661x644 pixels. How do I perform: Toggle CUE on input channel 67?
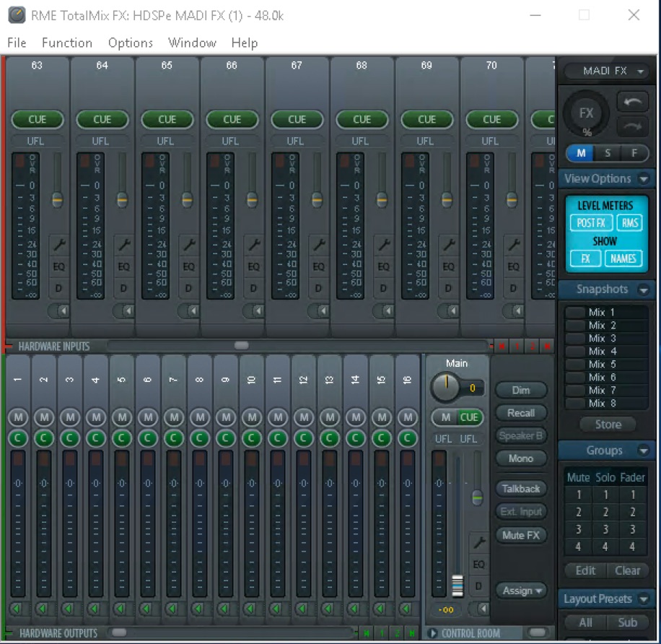tap(297, 119)
